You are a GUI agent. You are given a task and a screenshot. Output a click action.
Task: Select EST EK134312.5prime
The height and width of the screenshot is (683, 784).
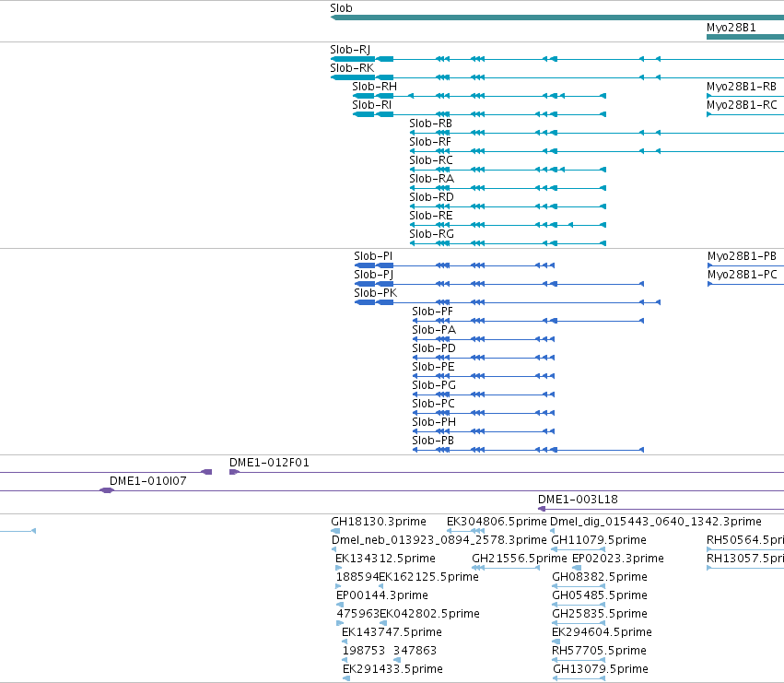pos(385,559)
